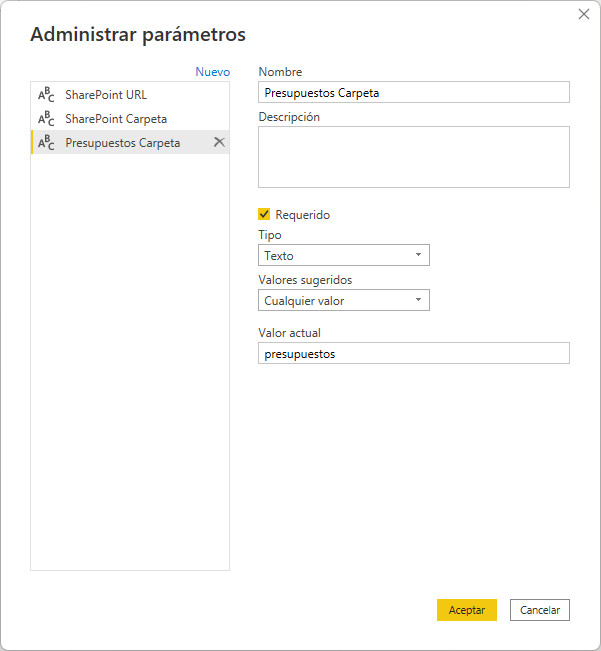Focus the Nombre text field
Screen dimensions: 601x651
pyautogui.click(x=413, y=92)
